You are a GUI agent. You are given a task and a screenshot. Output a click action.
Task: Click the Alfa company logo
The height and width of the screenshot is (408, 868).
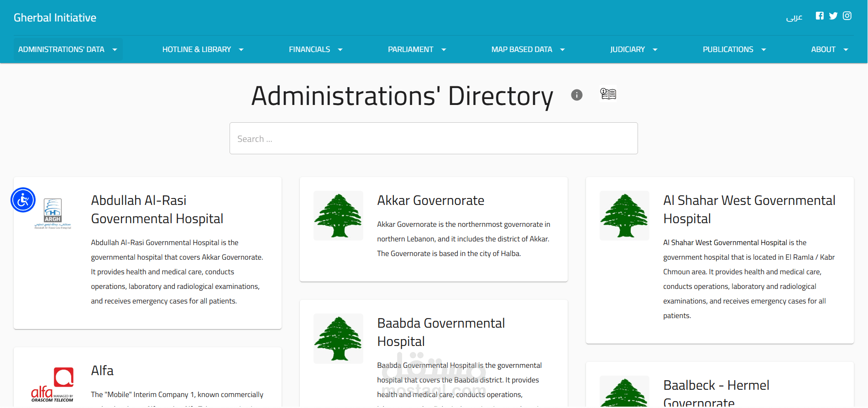click(x=52, y=385)
